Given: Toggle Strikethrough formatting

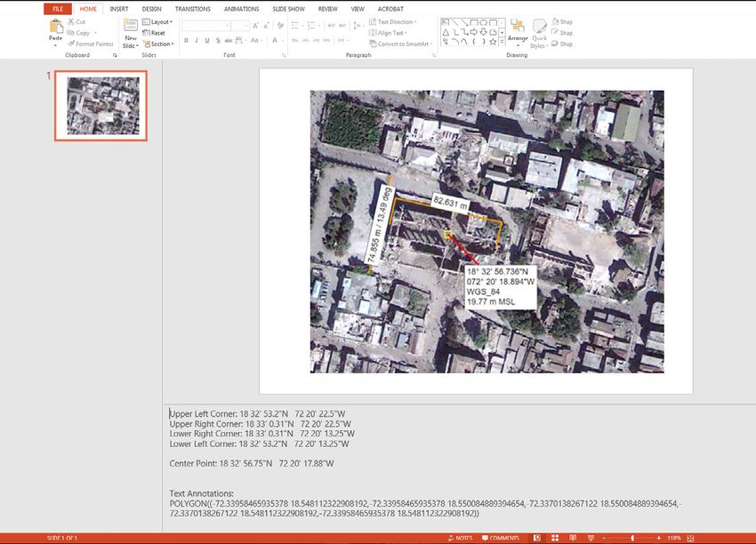Looking at the screenshot, I should 228,41.
